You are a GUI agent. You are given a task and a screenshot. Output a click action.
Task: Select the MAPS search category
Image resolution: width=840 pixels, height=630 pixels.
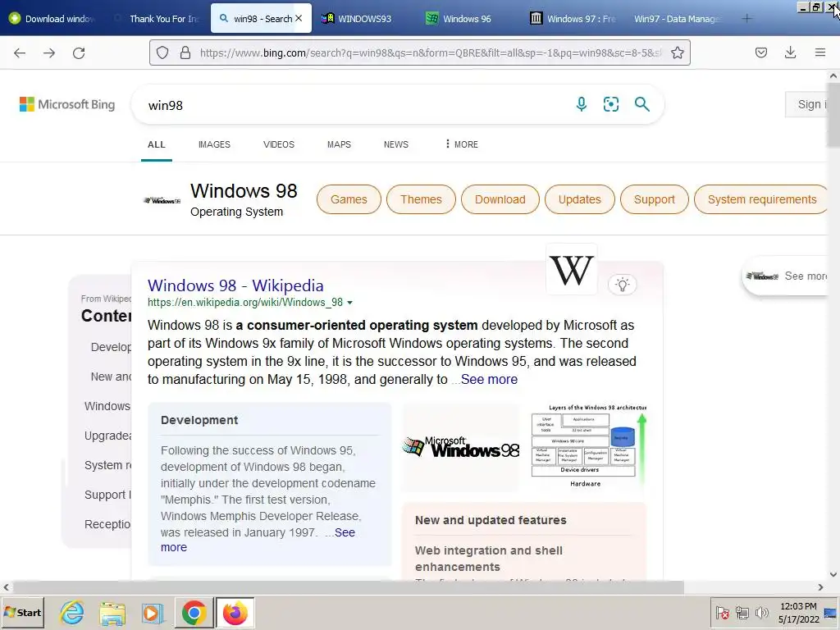pyautogui.click(x=339, y=144)
